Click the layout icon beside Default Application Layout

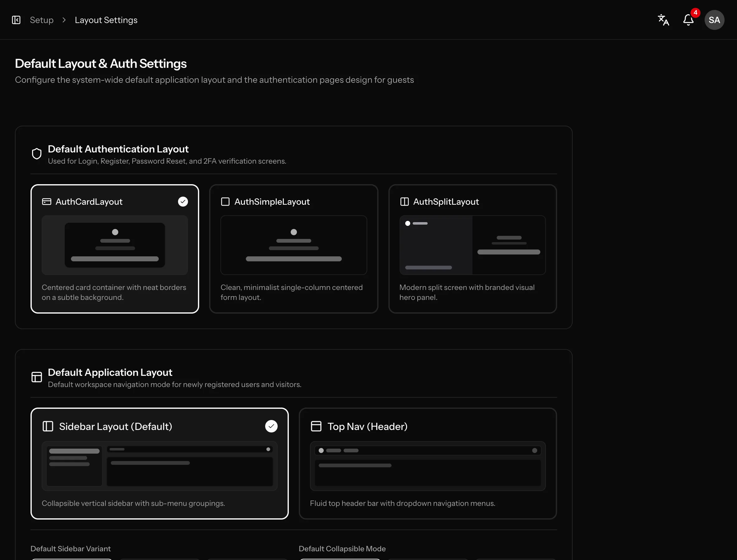(x=37, y=377)
